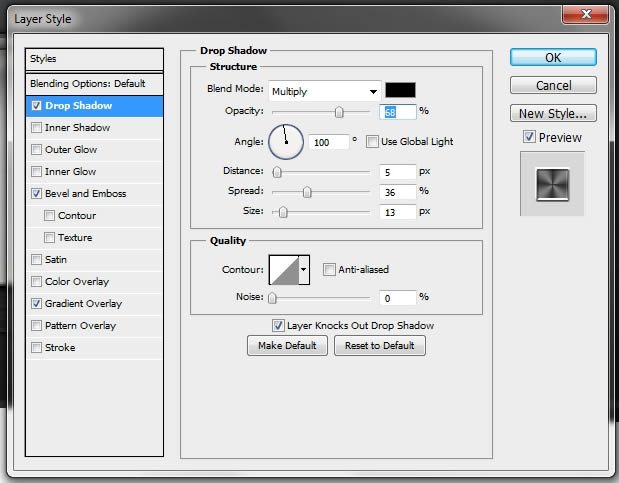Viewport: 619px width, 483px height.
Task: Open Inner Shadow settings row
Action: (x=94, y=128)
